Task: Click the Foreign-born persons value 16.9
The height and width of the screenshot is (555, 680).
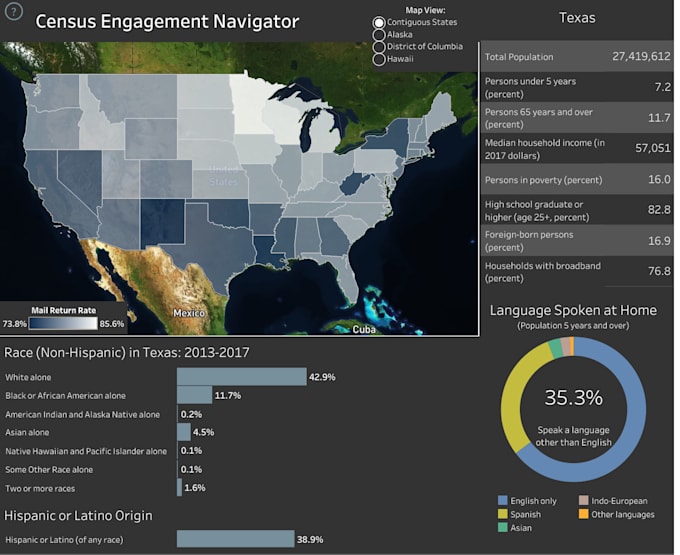Action: click(659, 241)
